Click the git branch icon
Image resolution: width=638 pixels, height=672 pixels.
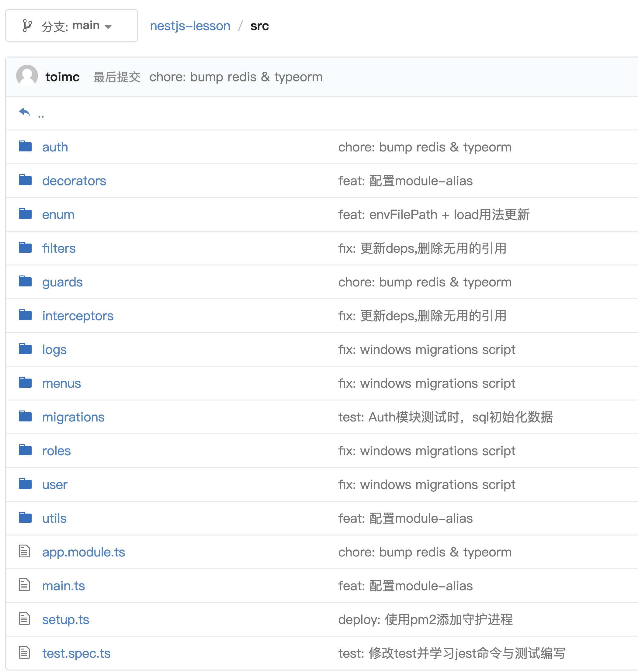tap(27, 26)
